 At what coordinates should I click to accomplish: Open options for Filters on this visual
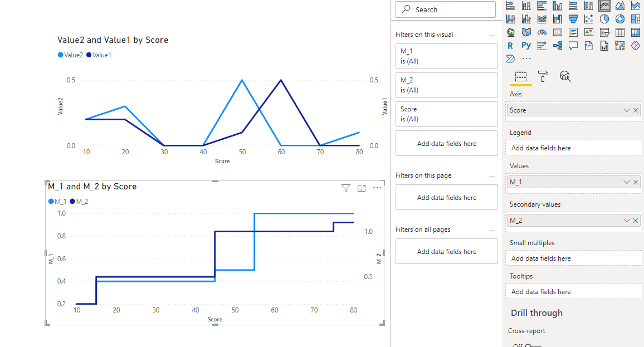point(492,35)
